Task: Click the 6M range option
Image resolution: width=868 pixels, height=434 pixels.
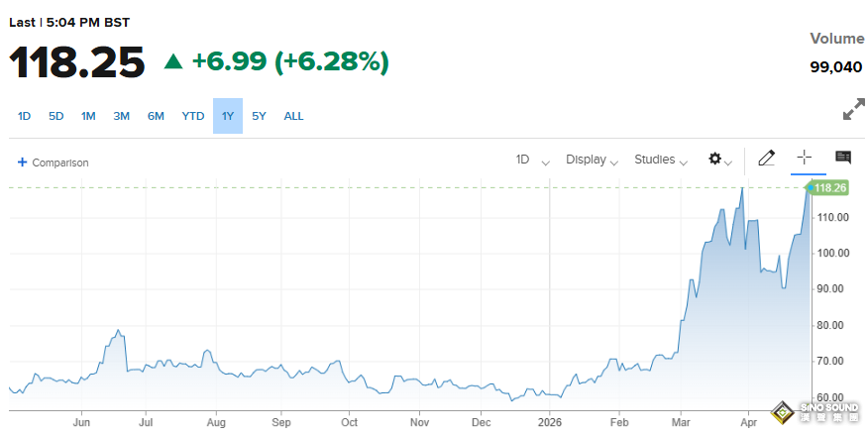Action: [x=156, y=116]
